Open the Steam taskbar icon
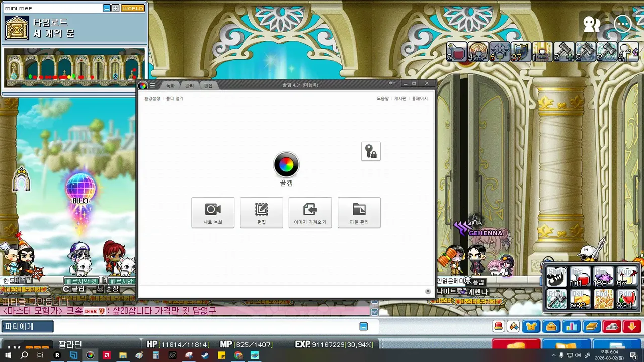The height and width of the screenshot is (362, 644). click(205, 355)
